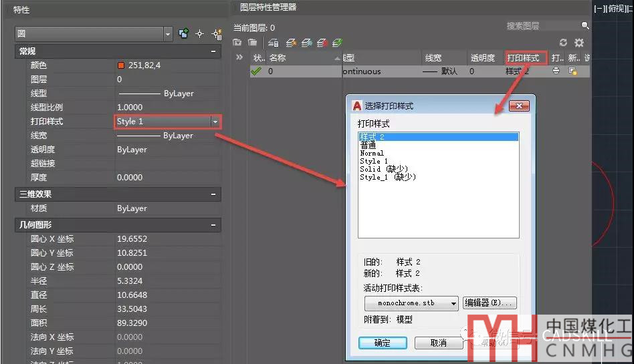
Task: Click the Select Objects crosshair icon
Action: point(199,33)
